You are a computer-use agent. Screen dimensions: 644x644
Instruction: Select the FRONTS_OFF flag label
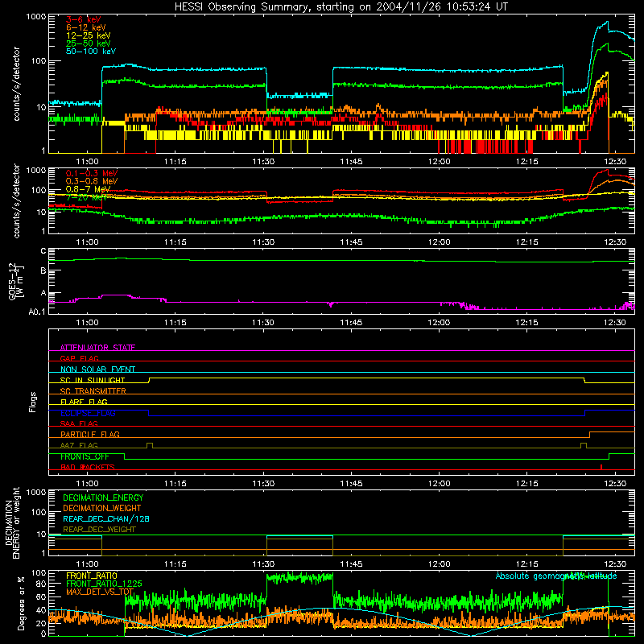click(x=85, y=456)
